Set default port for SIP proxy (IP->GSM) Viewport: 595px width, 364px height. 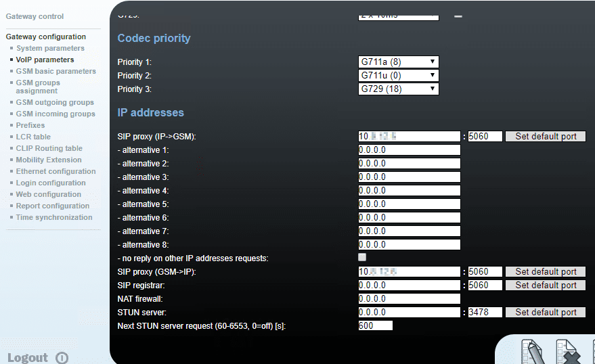546,136
